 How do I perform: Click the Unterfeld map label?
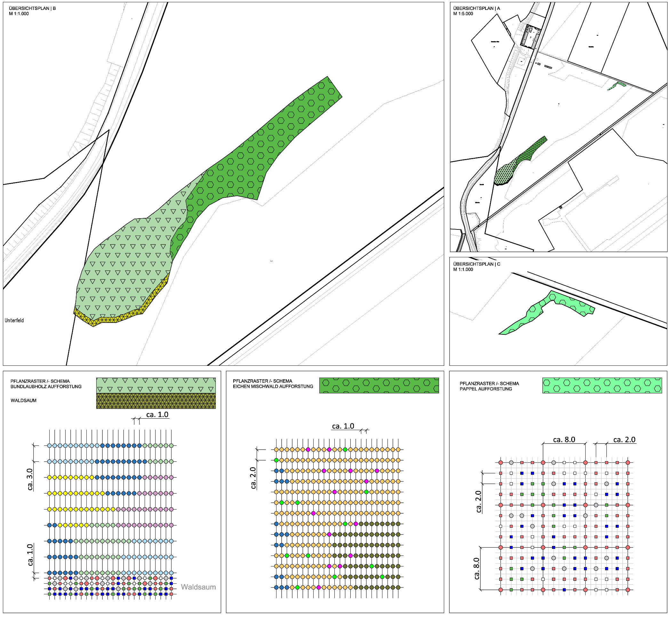pyautogui.click(x=14, y=321)
